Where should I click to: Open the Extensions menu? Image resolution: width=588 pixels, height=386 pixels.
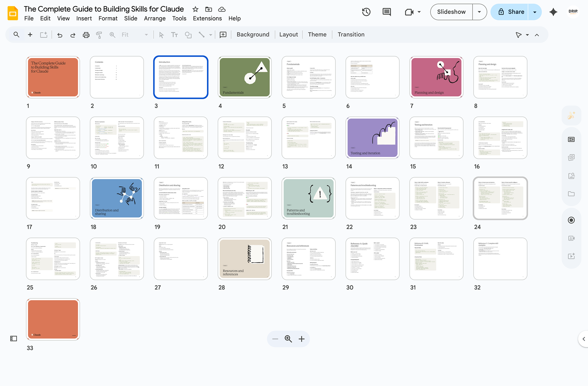pos(207,18)
